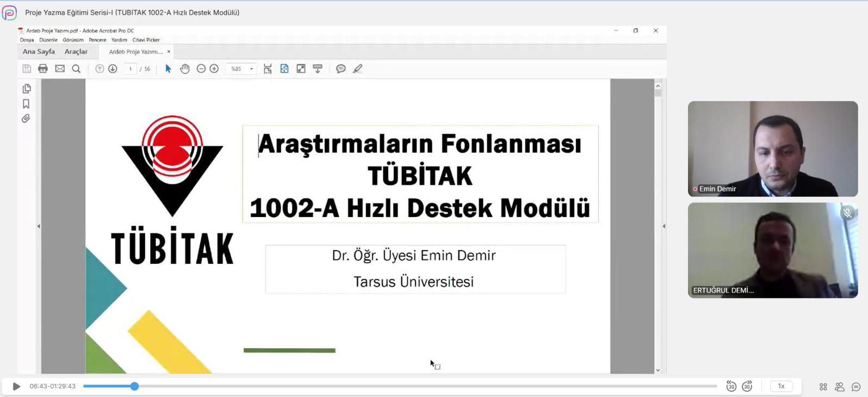Play the recording with the play button
The width and height of the screenshot is (868, 397).
click(16, 386)
